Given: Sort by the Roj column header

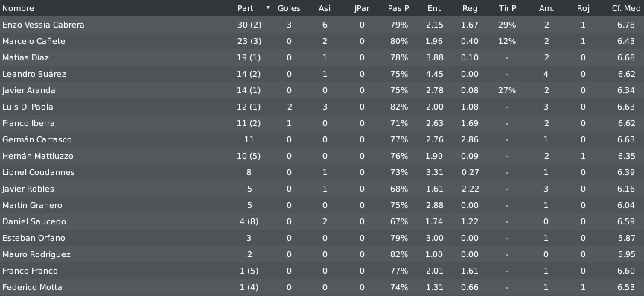Looking at the screenshot, I should (x=583, y=8).
